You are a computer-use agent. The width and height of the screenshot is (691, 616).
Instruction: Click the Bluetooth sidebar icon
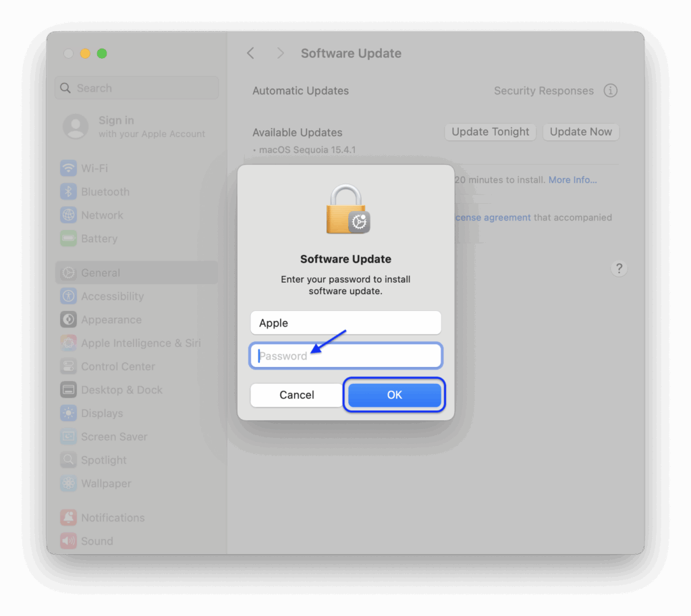(68, 191)
